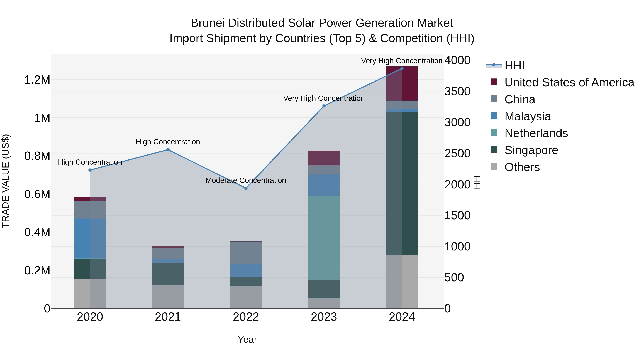Click the subtitle 'Import Shipment by Countries'
This screenshot has width=644, height=362.
322,38
